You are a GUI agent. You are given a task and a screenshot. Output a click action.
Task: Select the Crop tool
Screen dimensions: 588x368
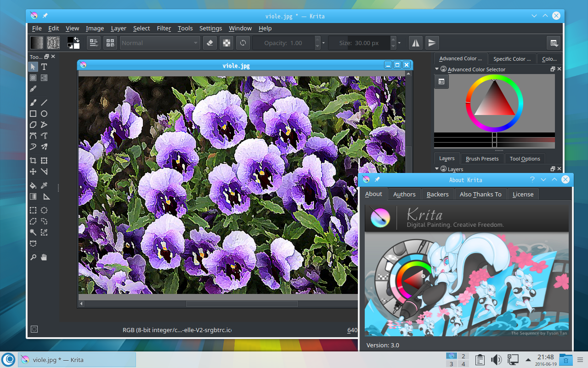click(x=33, y=161)
